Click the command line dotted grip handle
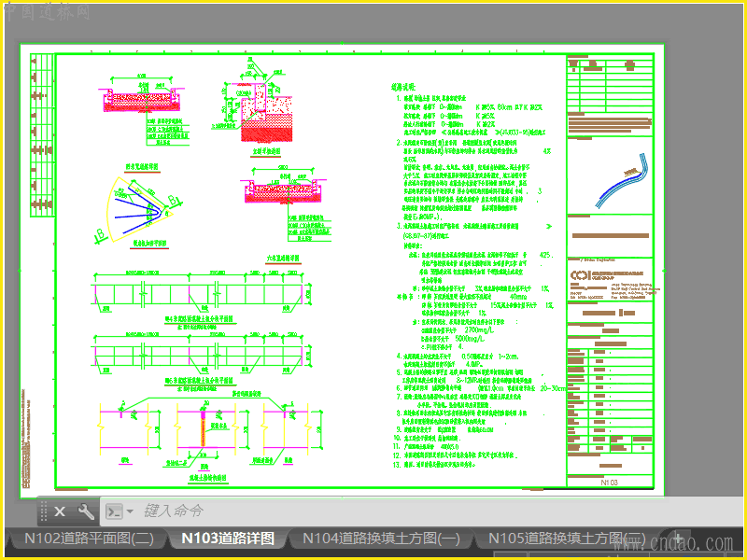Viewport: 747px width, 560px height. [43, 511]
